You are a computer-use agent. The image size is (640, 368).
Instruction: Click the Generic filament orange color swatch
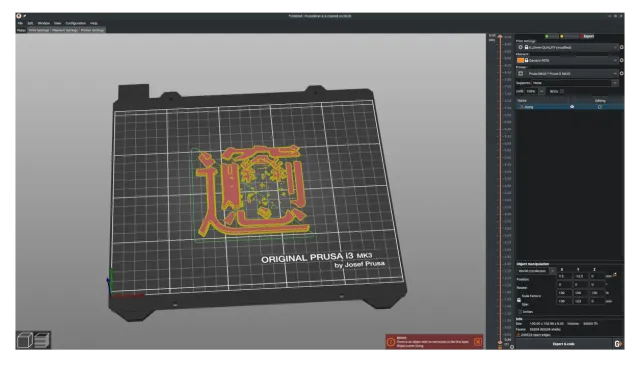pos(520,60)
